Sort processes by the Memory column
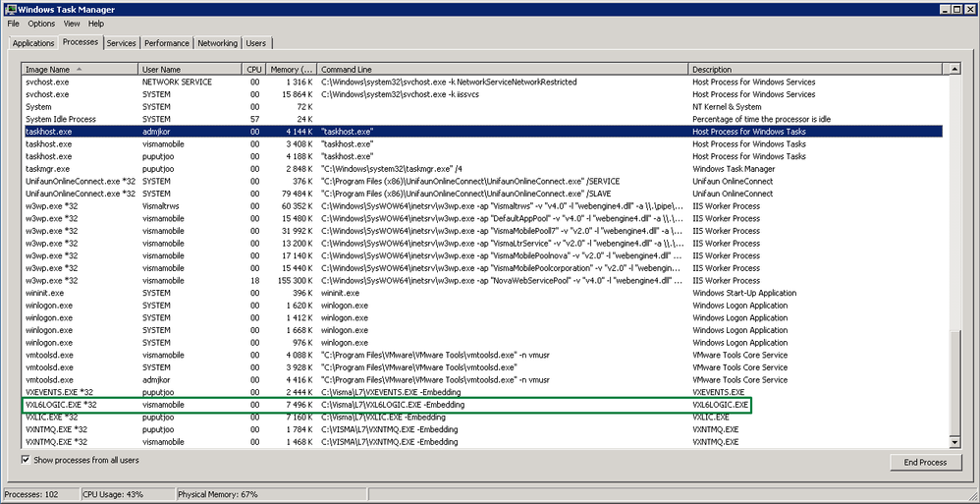Viewport: 980px width, 504px height. [x=292, y=70]
